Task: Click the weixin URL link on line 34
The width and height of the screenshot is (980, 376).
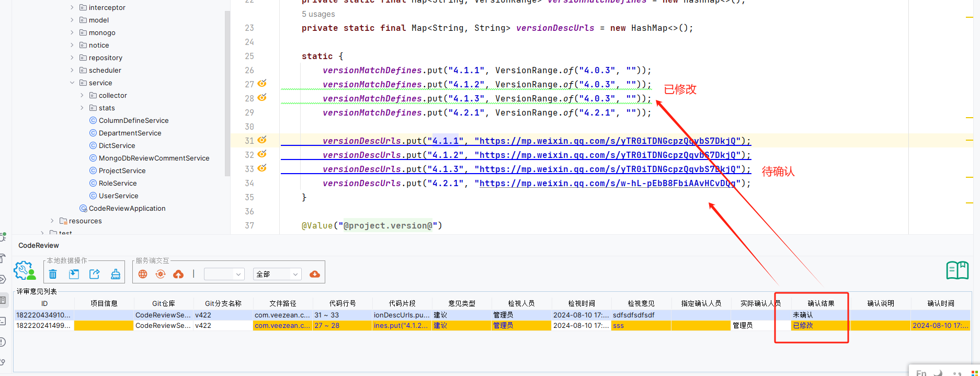Action: [607, 183]
